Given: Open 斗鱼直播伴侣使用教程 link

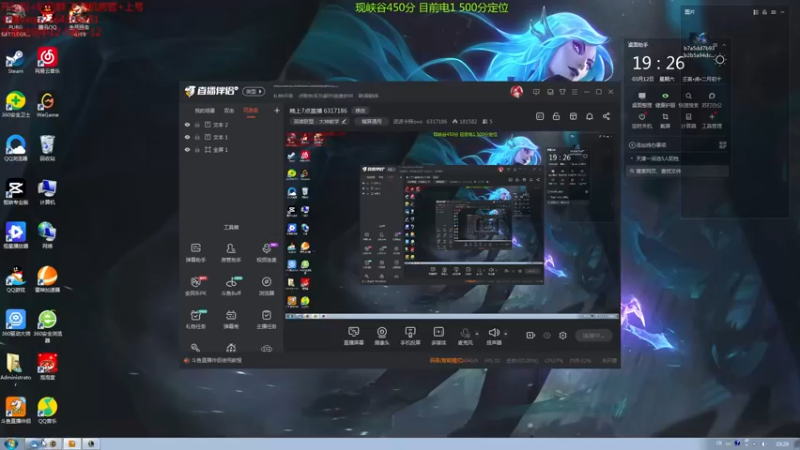Looking at the screenshot, I should (216, 360).
